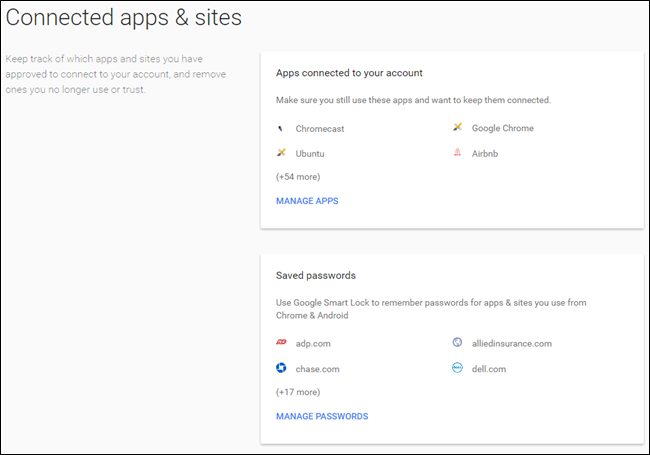Select the Chromecast app name
This screenshot has width=650, height=455.
[320, 129]
